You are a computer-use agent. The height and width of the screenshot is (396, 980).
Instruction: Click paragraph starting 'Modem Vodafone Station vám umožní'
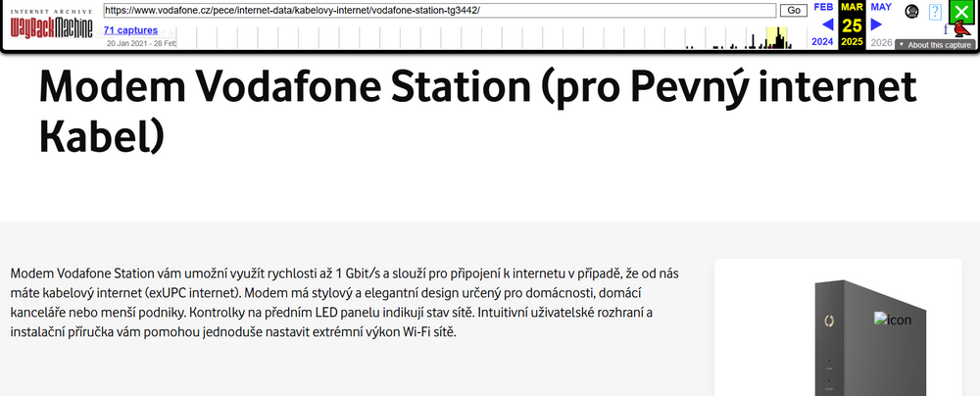(345, 303)
